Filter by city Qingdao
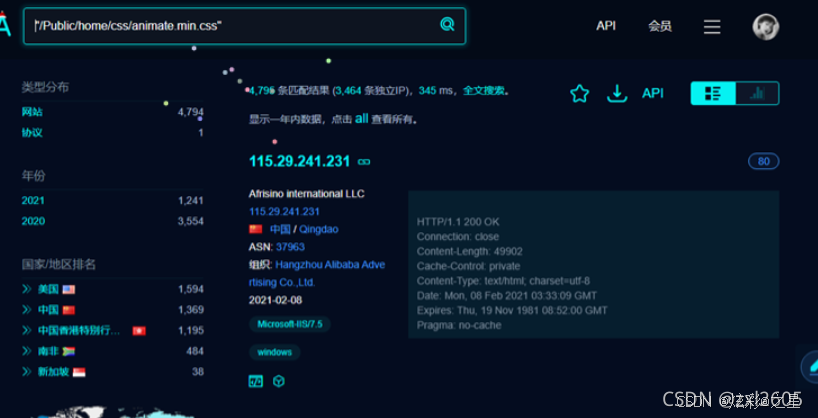Viewport: 818px width, 418px height. (x=319, y=230)
